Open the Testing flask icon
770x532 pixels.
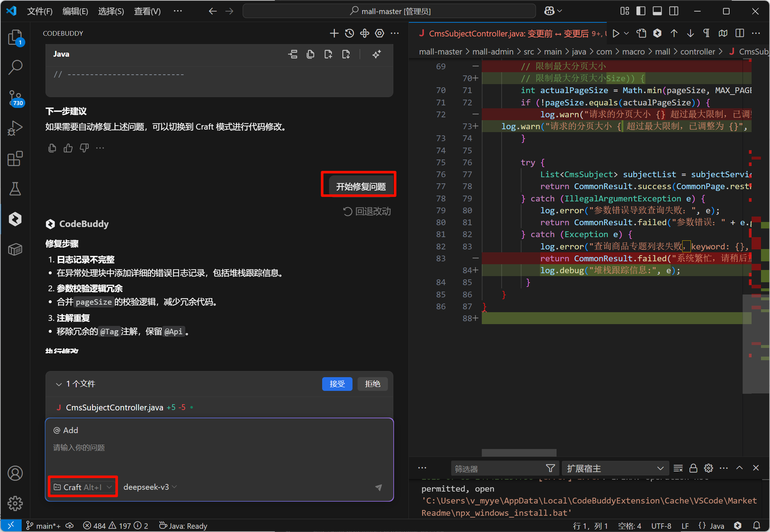(15, 189)
